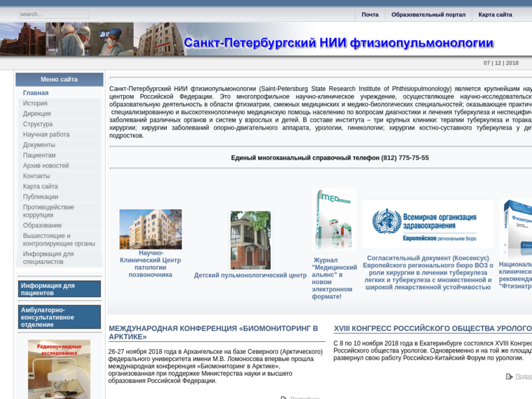Click the Медицинский альянс journal cover

coord(334,219)
